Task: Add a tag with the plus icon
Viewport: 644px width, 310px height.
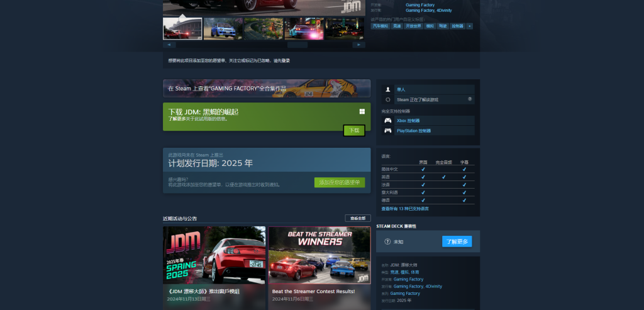Action: click(x=469, y=26)
